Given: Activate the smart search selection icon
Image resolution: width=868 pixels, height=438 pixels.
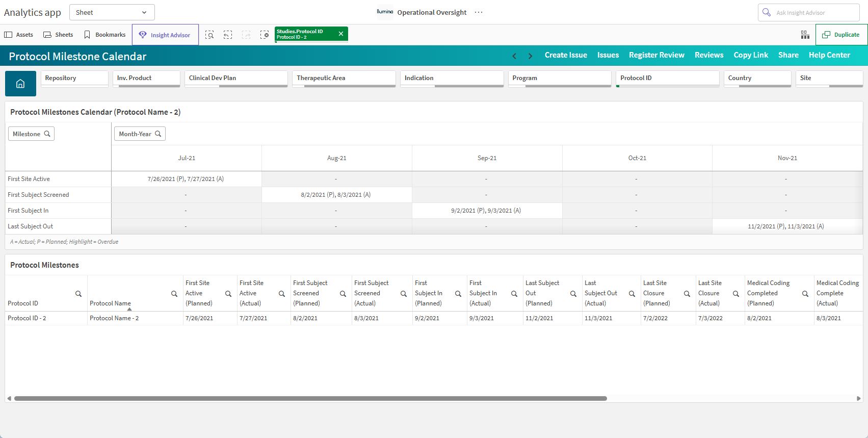Looking at the screenshot, I should click(209, 35).
